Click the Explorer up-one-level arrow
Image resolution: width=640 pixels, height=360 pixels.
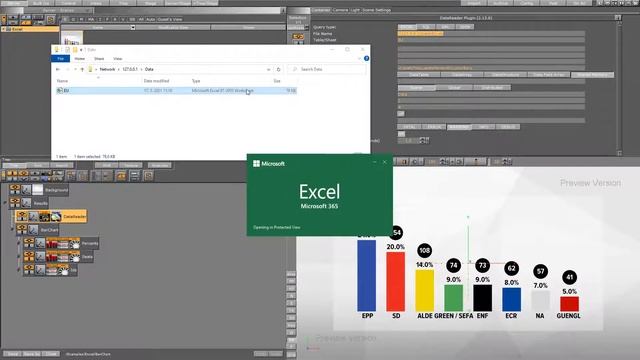coord(82,69)
